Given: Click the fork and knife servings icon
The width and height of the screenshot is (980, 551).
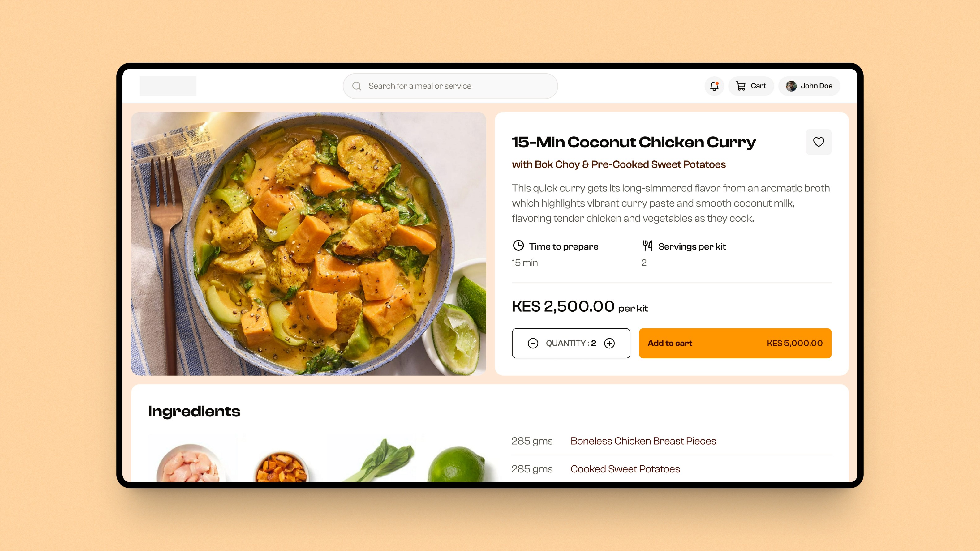Looking at the screenshot, I should click(x=647, y=246).
